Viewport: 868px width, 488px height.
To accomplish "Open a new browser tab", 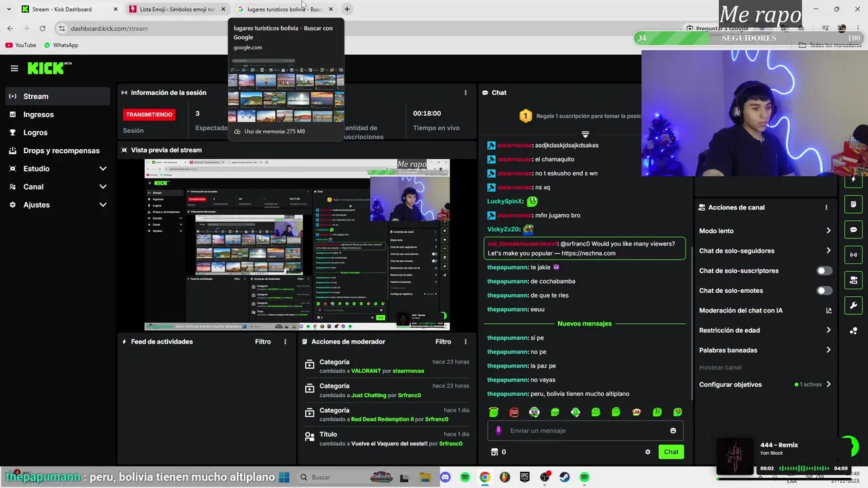I will (x=347, y=9).
